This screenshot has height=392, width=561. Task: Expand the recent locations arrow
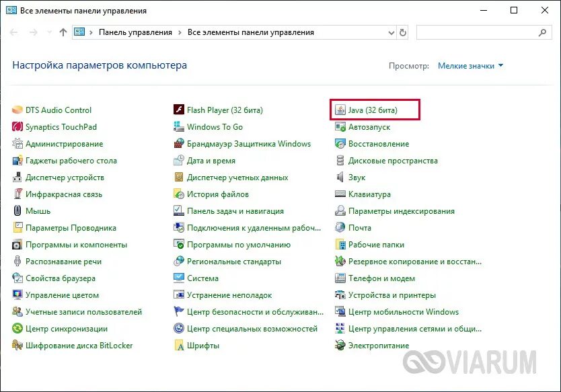coord(49,32)
